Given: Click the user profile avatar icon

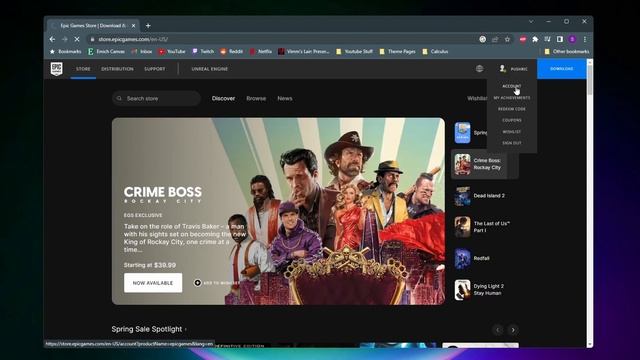Looking at the screenshot, I should tap(503, 69).
